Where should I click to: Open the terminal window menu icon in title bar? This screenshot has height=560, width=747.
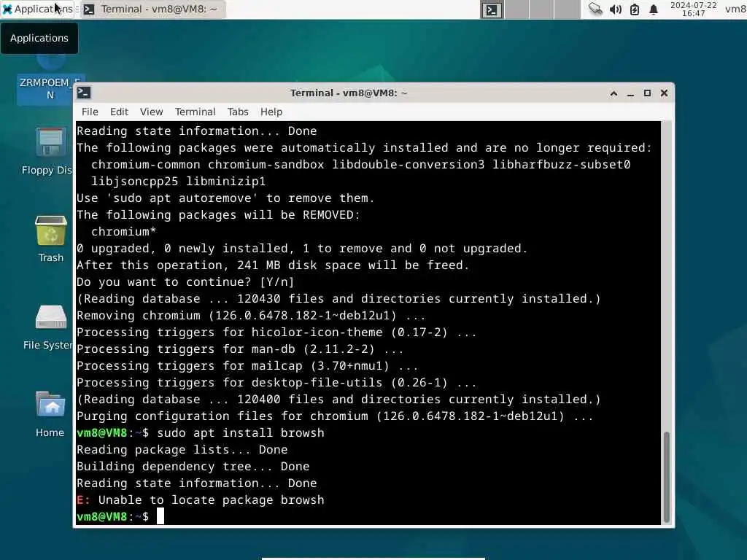pyautogui.click(x=84, y=93)
